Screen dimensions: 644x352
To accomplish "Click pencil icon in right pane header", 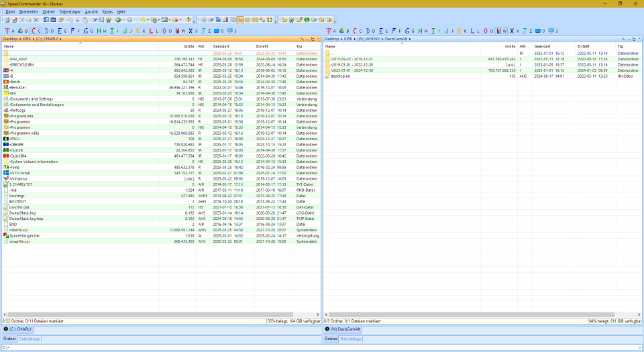I will pyautogui.click(x=623, y=39).
